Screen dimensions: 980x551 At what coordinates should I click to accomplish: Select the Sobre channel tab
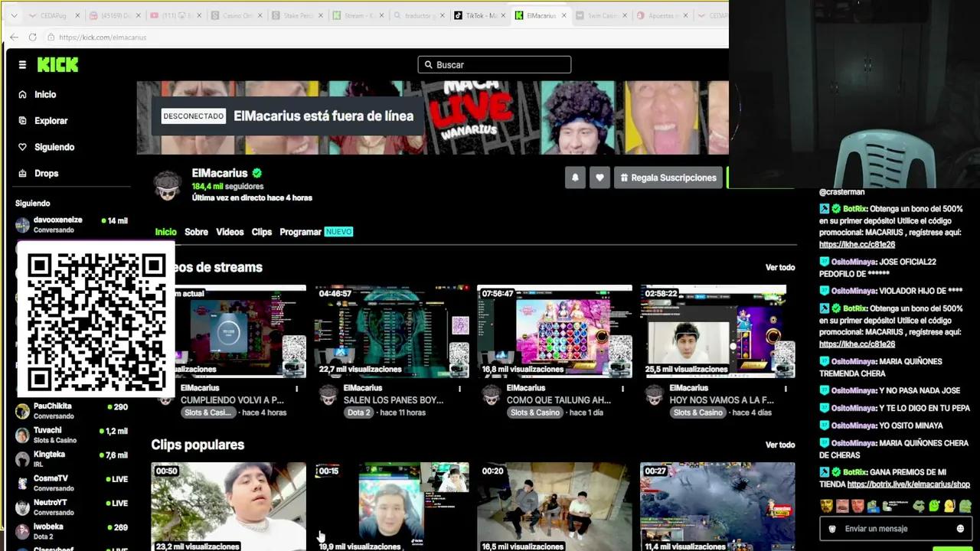tap(196, 232)
